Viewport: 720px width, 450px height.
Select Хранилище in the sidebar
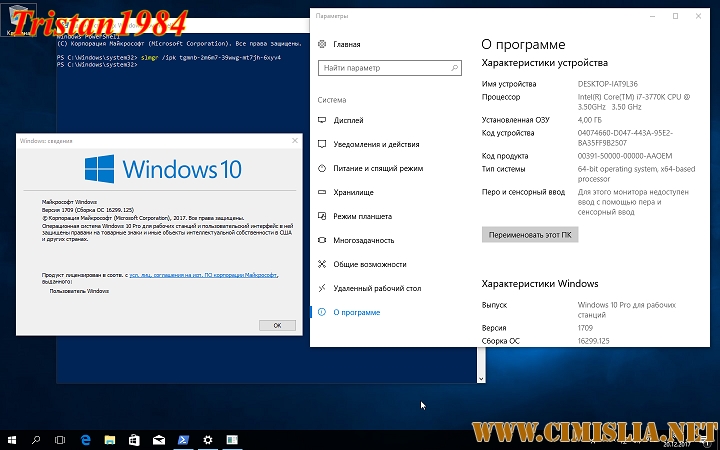click(x=354, y=192)
